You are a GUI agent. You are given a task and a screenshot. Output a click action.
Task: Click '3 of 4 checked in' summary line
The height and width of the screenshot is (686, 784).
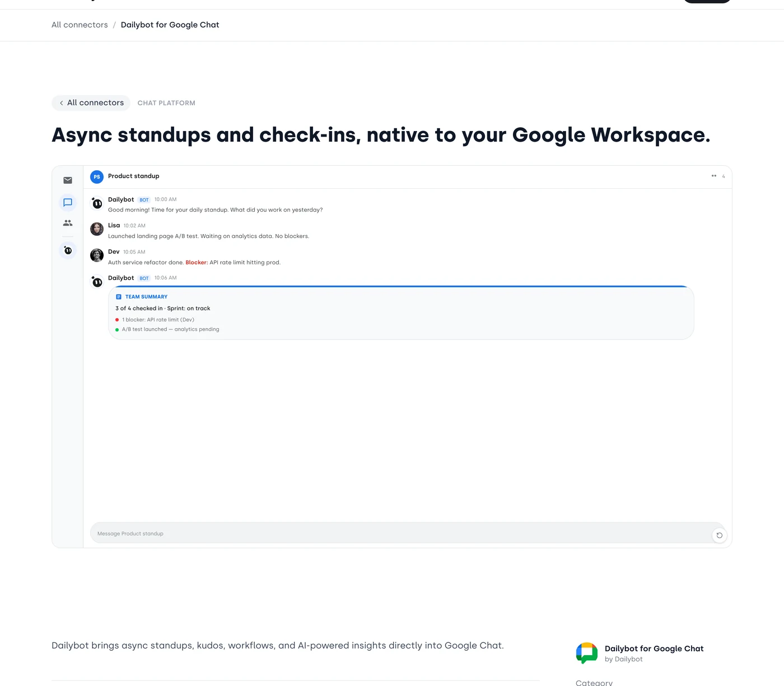pos(163,309)
